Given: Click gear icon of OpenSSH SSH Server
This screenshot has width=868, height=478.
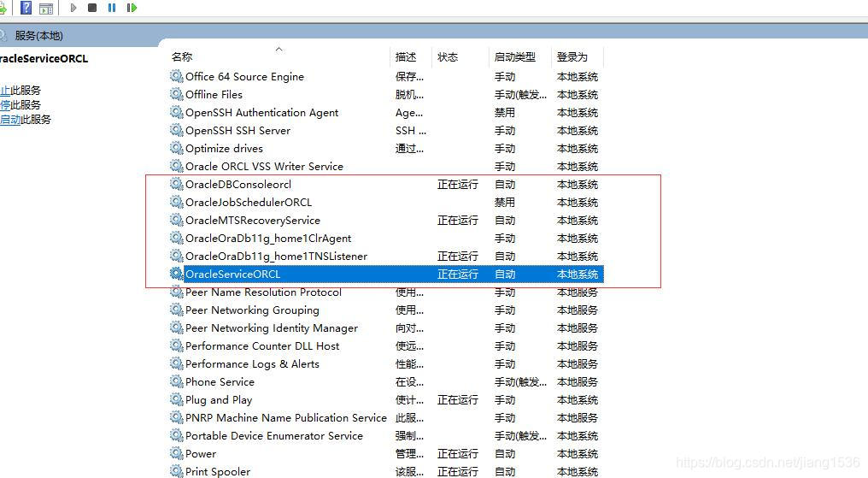Looking at the screenshot, I should point(177,130).
